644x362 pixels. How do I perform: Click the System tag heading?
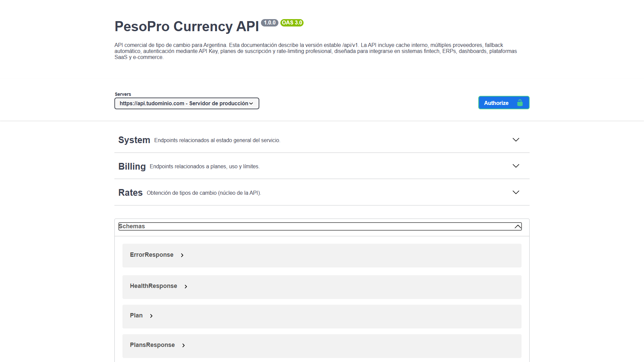tap(134, 140)
